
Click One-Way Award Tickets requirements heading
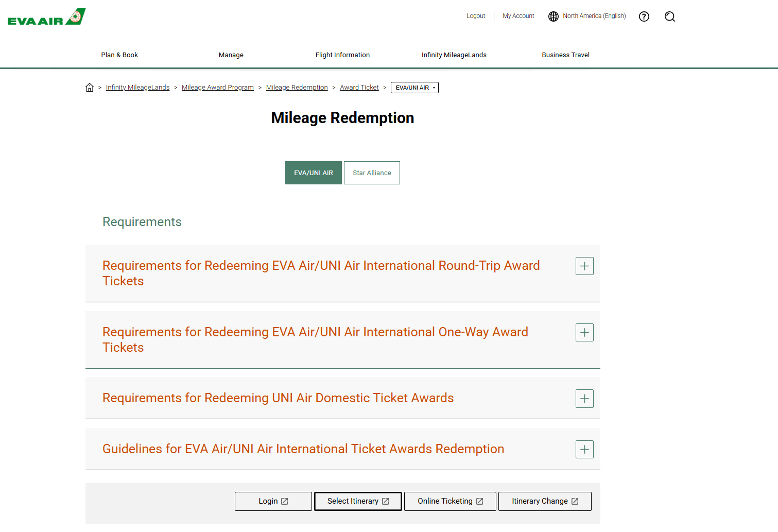pyautogui.click(x=315, y=340)
